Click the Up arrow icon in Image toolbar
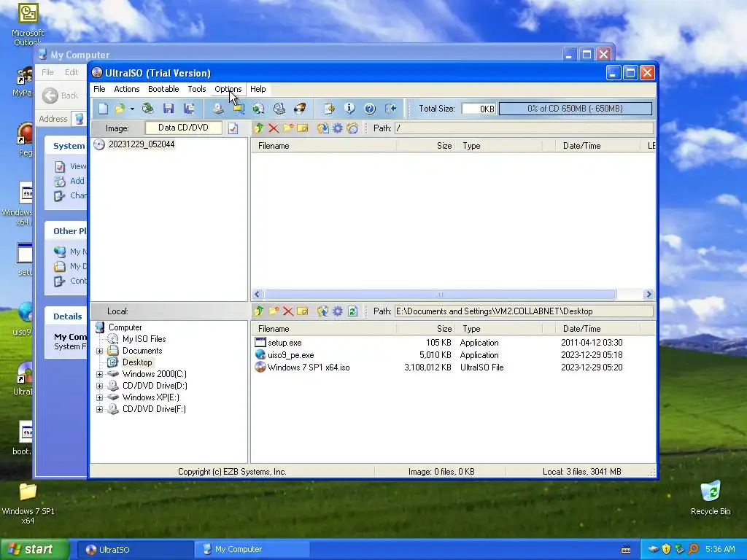Viewport: 747px width, 560px height. click(x=259, y=128)
